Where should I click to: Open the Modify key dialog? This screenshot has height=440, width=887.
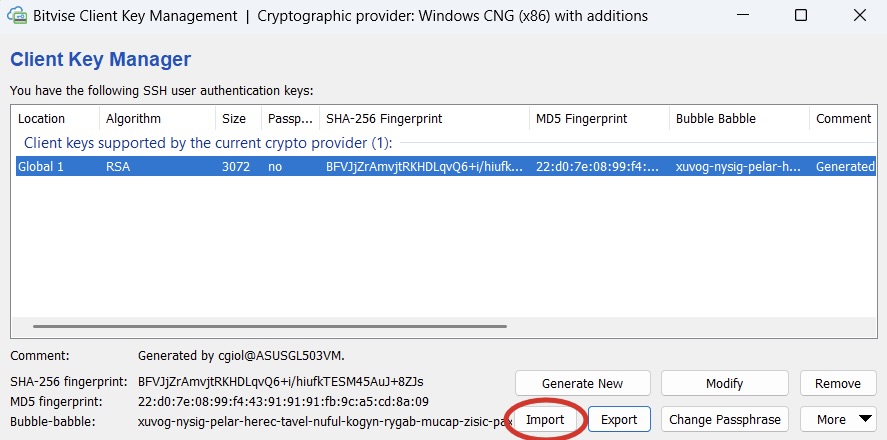[x=724, y=383]
